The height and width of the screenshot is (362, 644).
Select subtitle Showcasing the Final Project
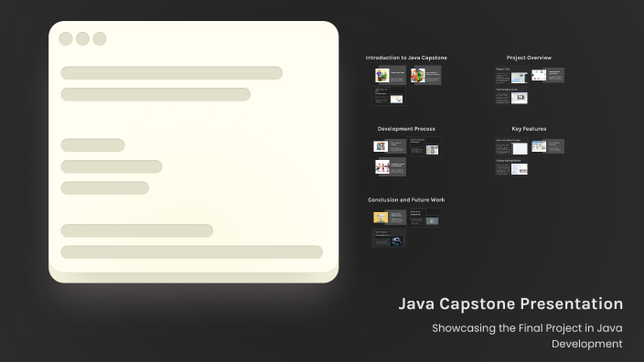coord(527,335)
